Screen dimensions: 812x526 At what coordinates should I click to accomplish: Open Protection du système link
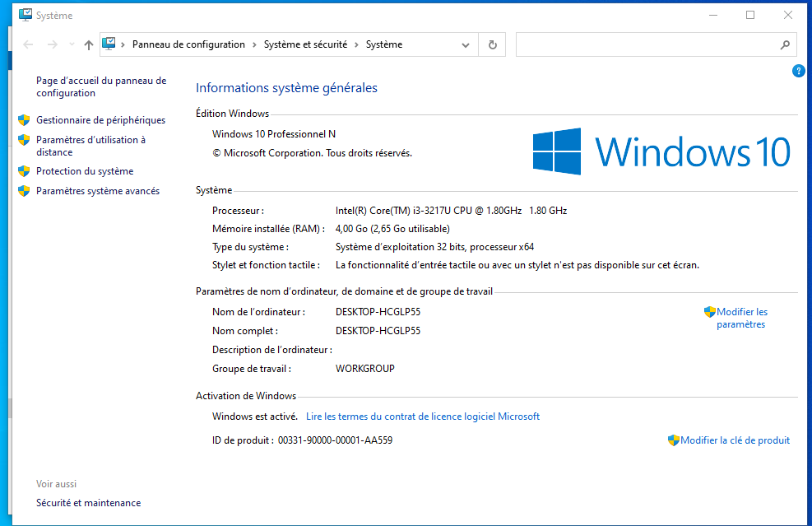pyautogui.click(x=85, y=171)
